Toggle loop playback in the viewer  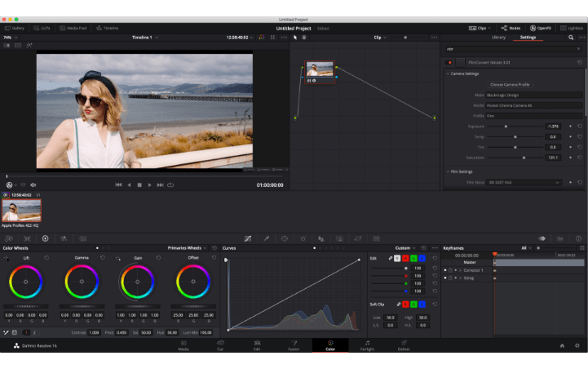pos(170,185)
